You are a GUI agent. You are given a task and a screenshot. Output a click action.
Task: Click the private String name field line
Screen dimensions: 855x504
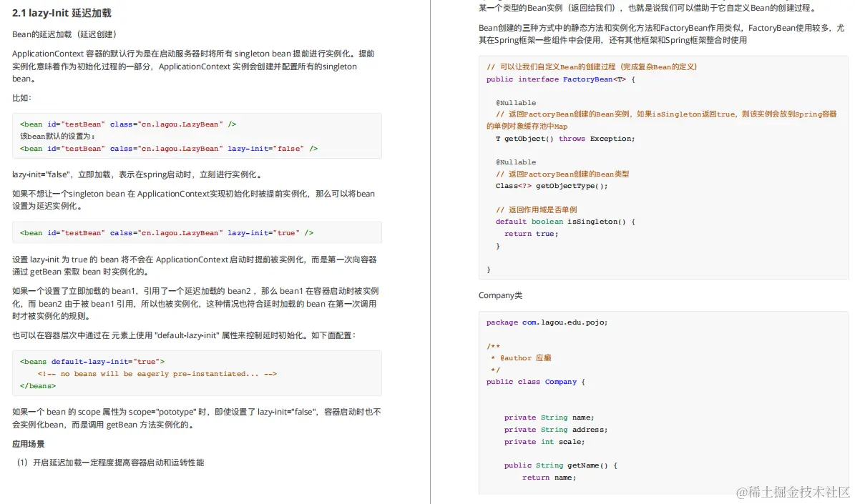pos(549,417)
